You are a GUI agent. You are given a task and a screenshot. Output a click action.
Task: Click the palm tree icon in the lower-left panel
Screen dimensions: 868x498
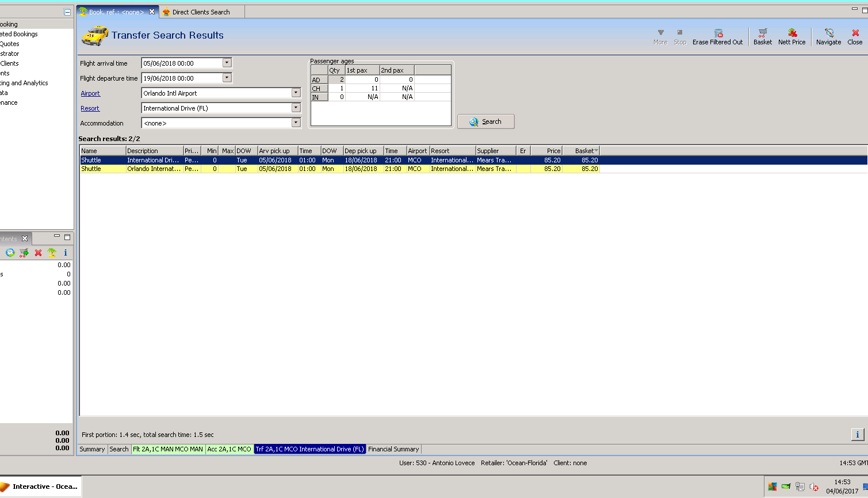click(52, 253)
